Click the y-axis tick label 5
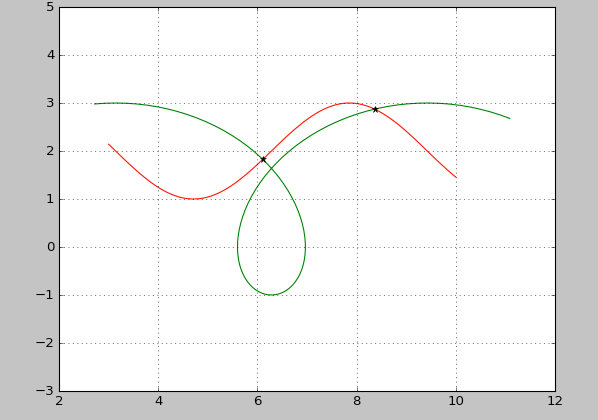This screenshot has width=598, height=420. 51,7
